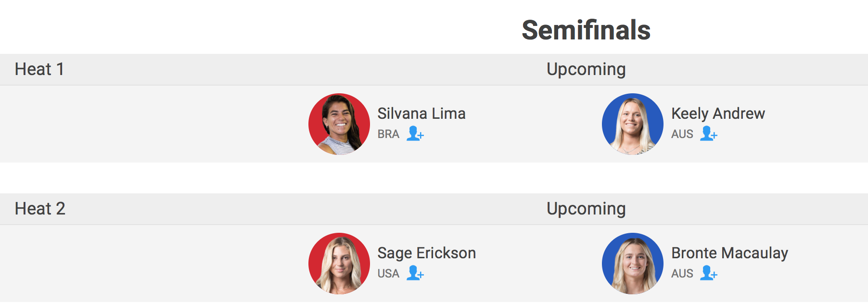This screenshot has width=868, height=303.
Task: Click the Upcoming status for Heat 1
Action: click(x=586, y=69)
